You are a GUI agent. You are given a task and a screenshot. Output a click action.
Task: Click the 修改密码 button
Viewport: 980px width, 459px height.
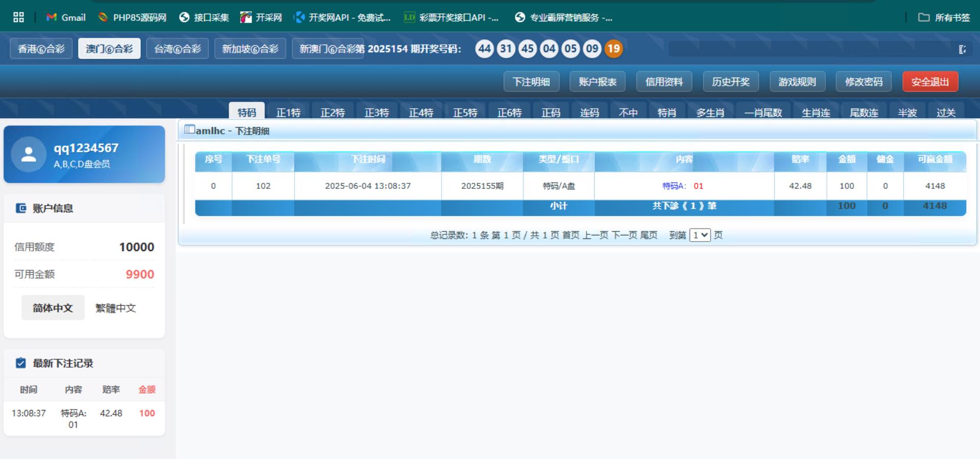(x=863, y=82)
